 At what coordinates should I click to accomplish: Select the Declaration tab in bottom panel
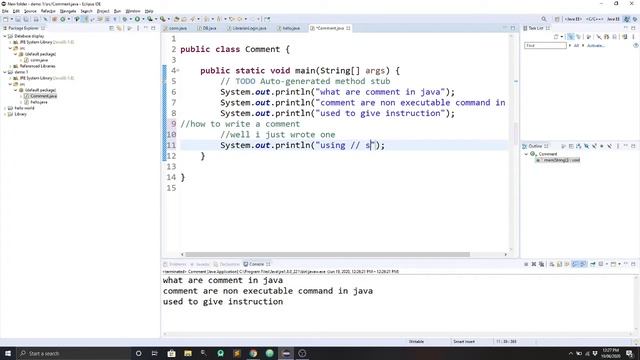(x=227, y=264)
